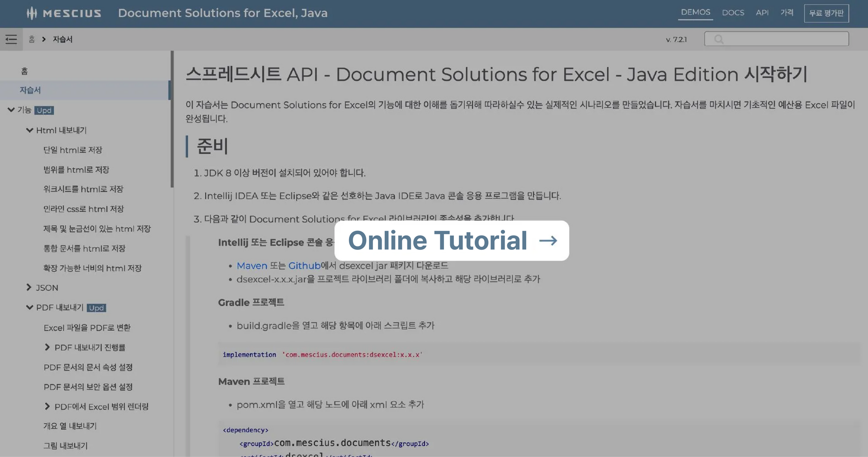
Task: Open the DEMOS tab
Action: point(695,12)
